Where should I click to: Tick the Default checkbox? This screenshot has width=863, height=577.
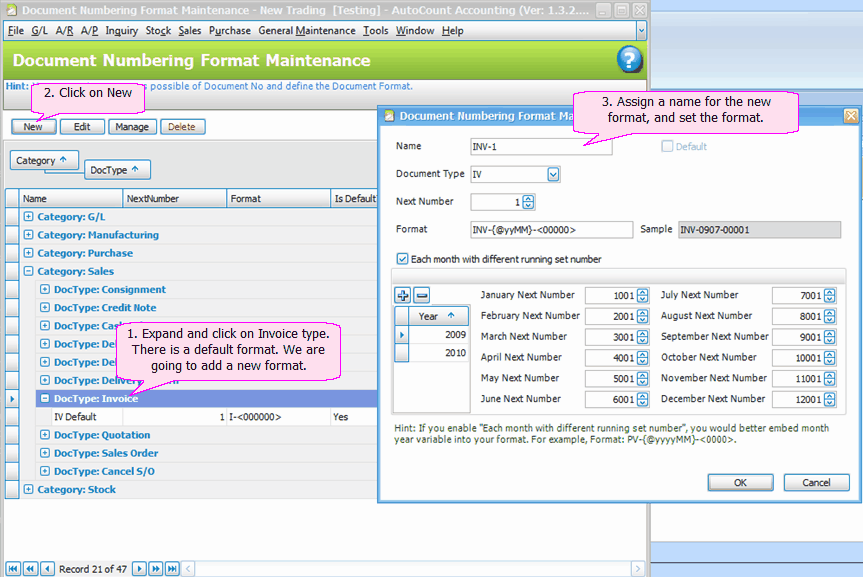(667, 146)
